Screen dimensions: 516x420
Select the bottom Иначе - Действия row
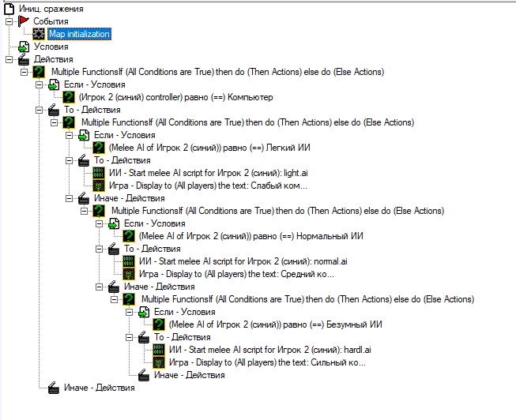tap(99, 388)
